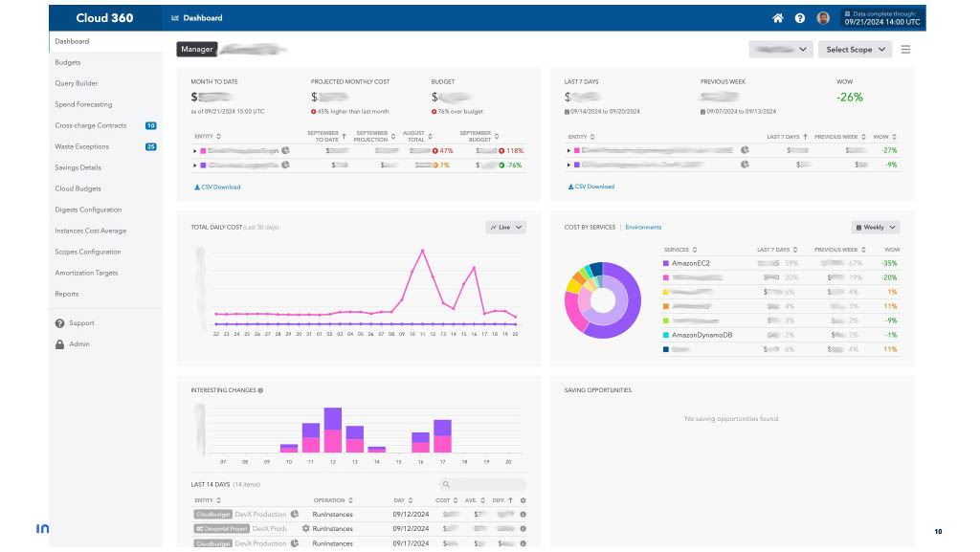Click pink swatch of first Month to Date entity
This screenshot has height=552, width=980.
(x=203, y=151)
